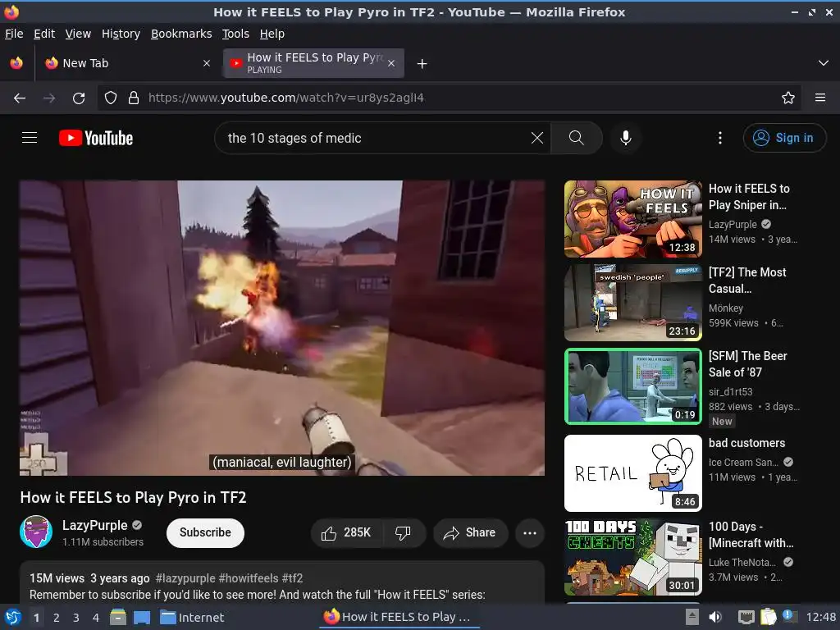840x630 pixels.
Task: Open the History menu
Action: 121,34
